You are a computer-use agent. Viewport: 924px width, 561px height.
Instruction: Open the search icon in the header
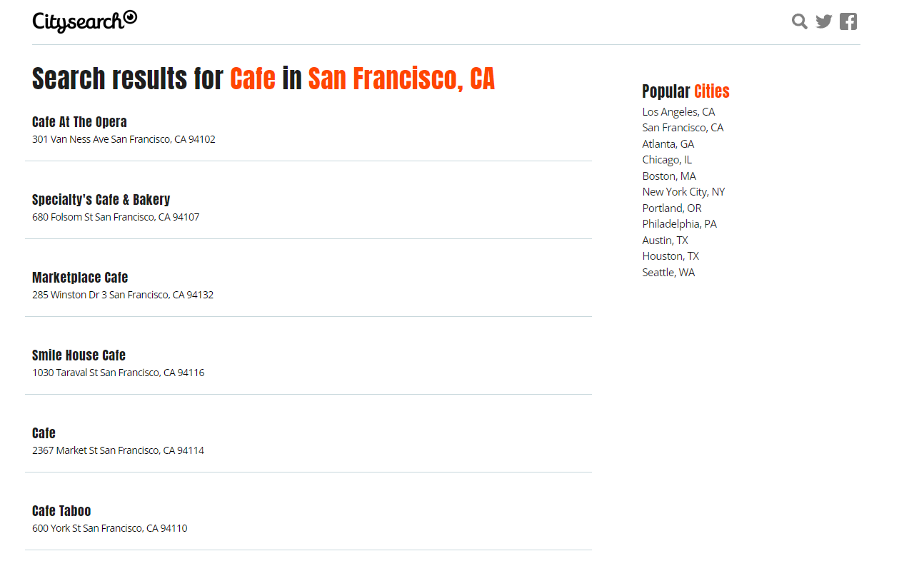[799, 21]
